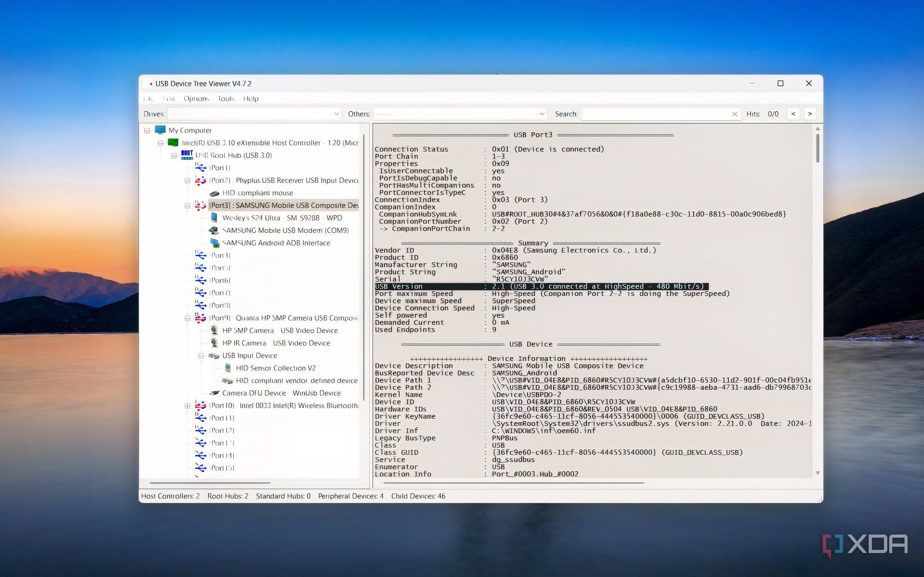The height and width of the screenshot is (577, 924).
Task: Select the HP IR Camera USB Video Device row
Action: tap(276, 343)
